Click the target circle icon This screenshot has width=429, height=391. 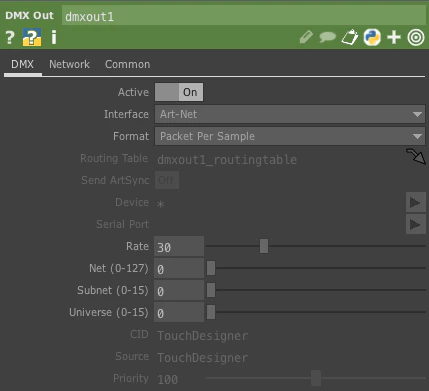[416, 37]
